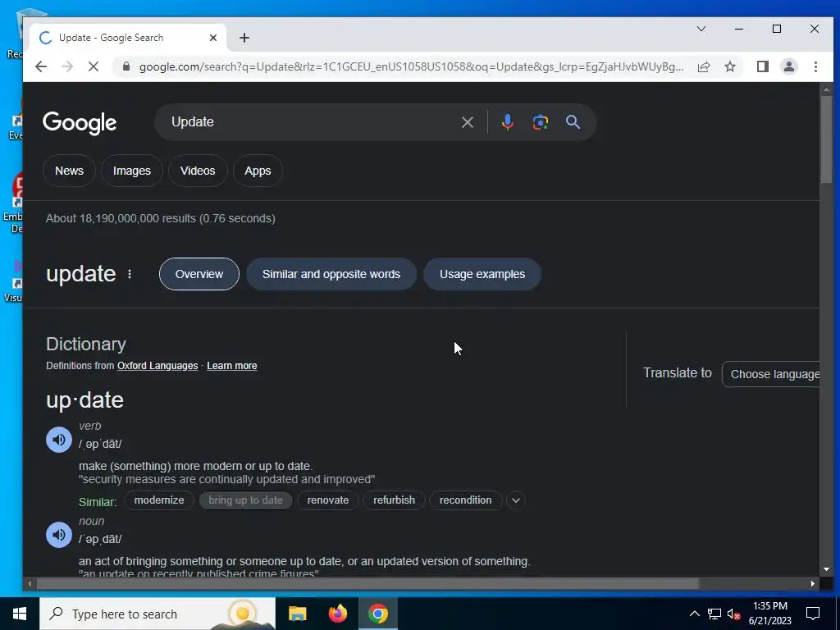
Task: Click the forward navigation arrow
Action: point(67,66)
